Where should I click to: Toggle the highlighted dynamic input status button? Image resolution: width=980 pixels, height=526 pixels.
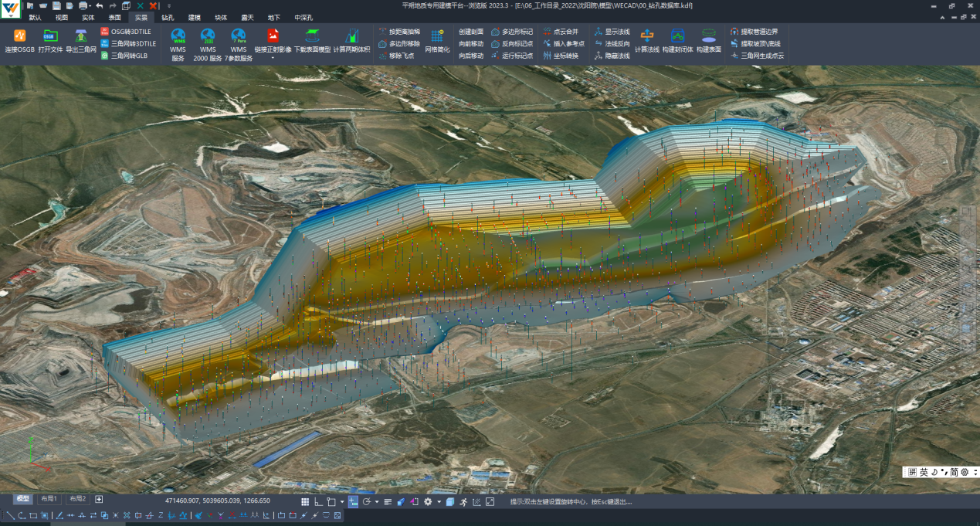pyautogui.click(x=353, y=502)
